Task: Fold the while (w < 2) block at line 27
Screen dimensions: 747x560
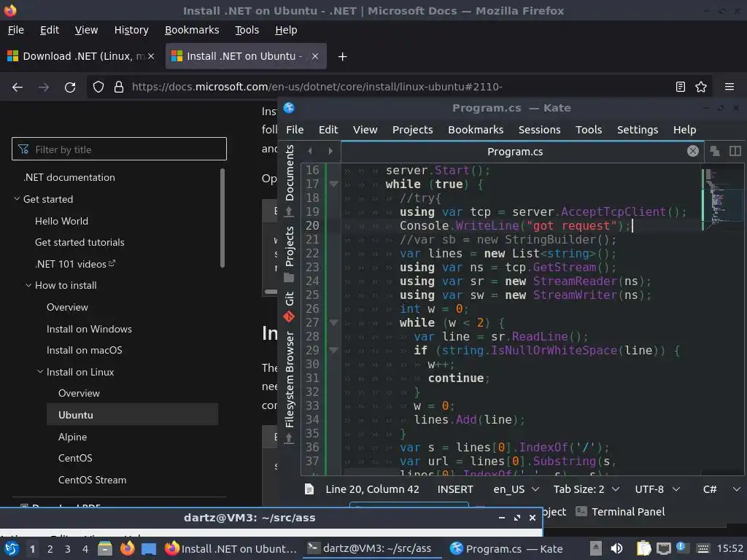Action: (x=334, y=323)
